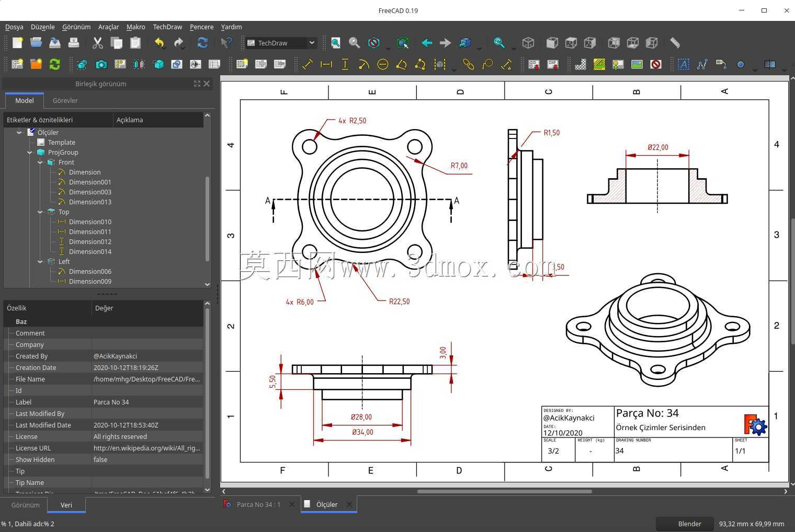
Task: Add a length dimension
Action: click(x=308, y=64)
